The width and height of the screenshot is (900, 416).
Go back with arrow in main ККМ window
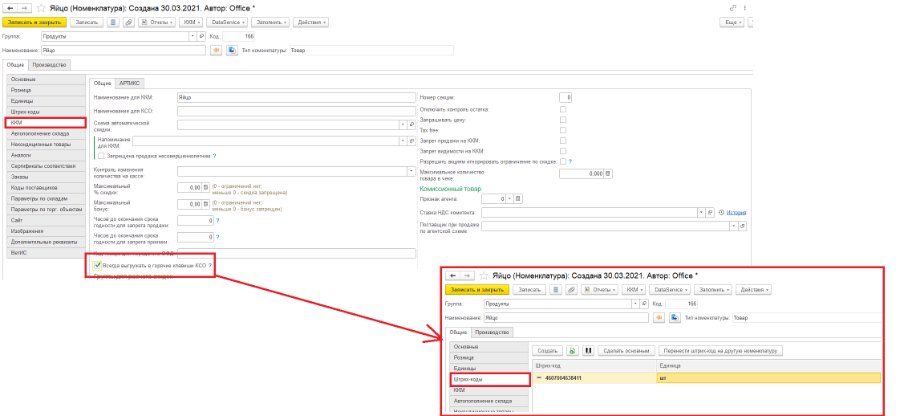coord(10,8)
